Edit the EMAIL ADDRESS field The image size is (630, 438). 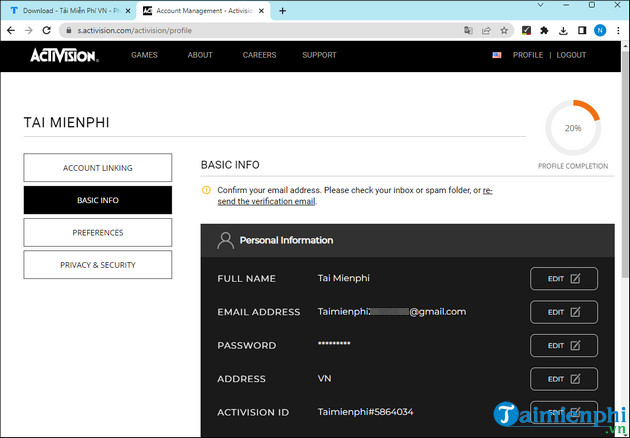[564, 312]
